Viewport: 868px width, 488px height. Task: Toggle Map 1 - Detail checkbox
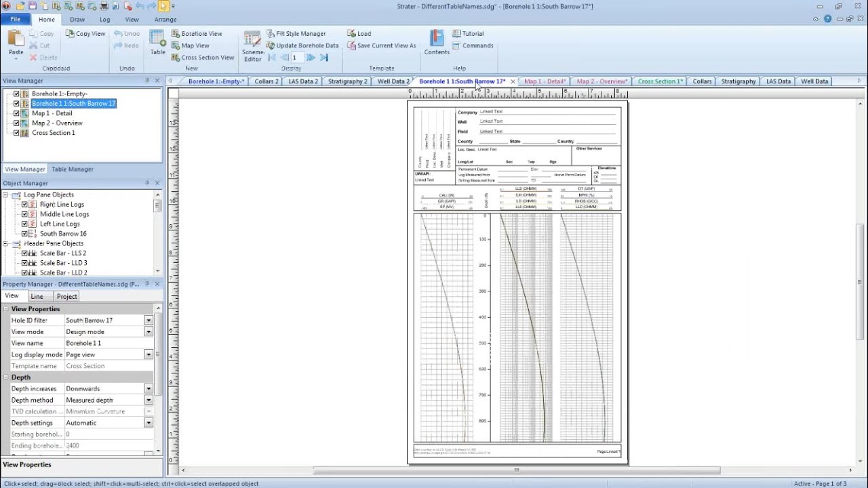point(16,113)
